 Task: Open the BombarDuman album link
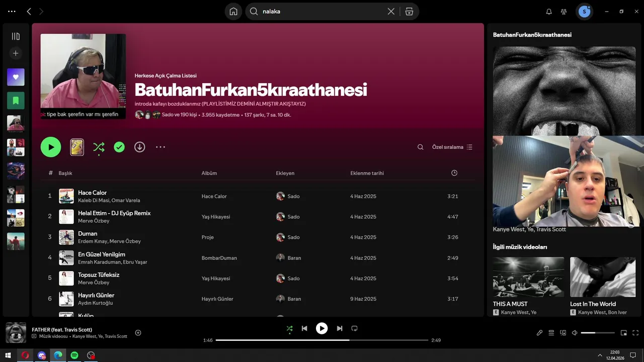click(x=219, y=258)
